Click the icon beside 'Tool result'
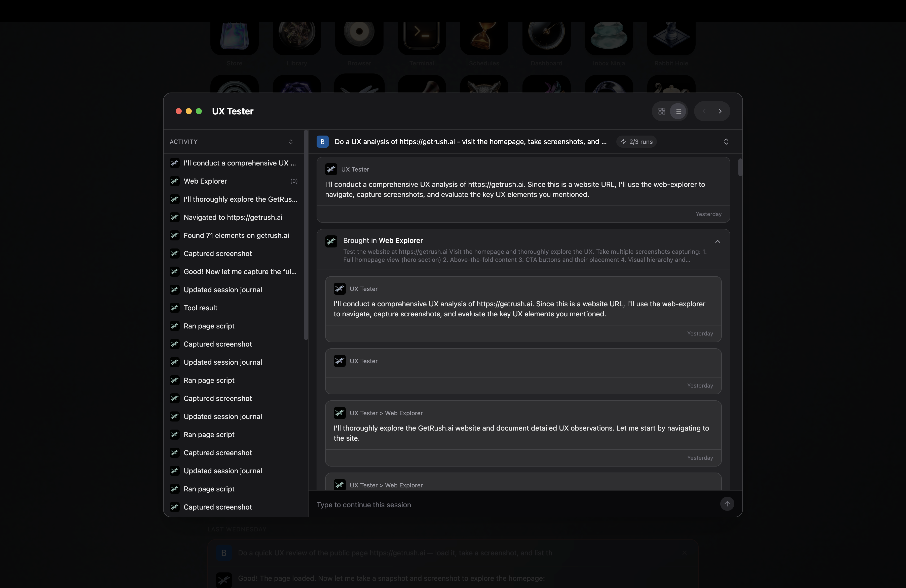906x588 pixels. [x=175, y=308]
